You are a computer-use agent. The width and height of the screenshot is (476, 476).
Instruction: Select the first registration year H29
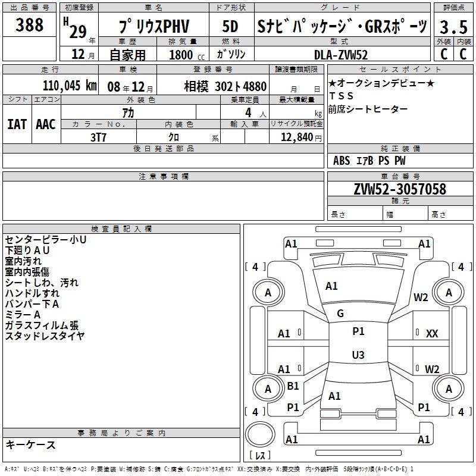pyautogui.click(x=75, y=28)
